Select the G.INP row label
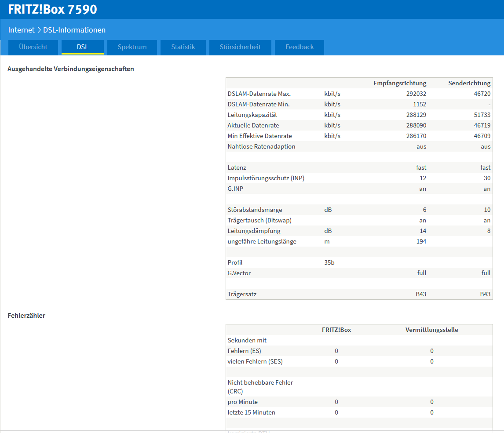The width and height of the screenshot is (504, 433). (235, 189)
